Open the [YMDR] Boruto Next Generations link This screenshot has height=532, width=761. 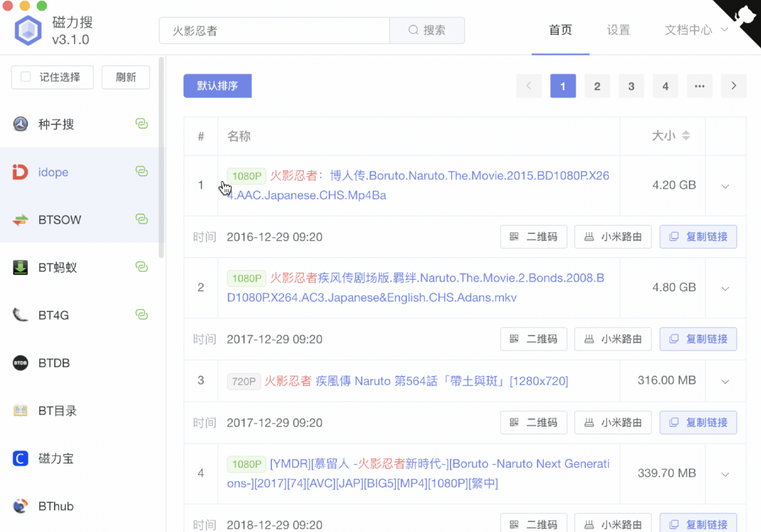pos(418,473)
